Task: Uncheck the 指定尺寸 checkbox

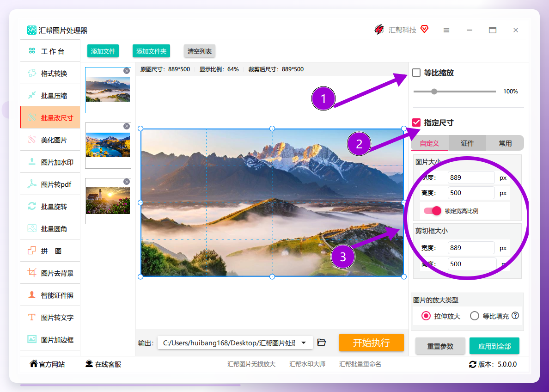Action: click(x=416, y=122)
